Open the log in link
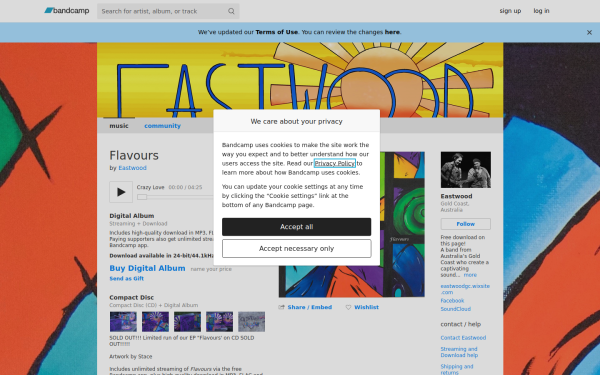Viewport: 600px width, 375px height. point(541,11)
